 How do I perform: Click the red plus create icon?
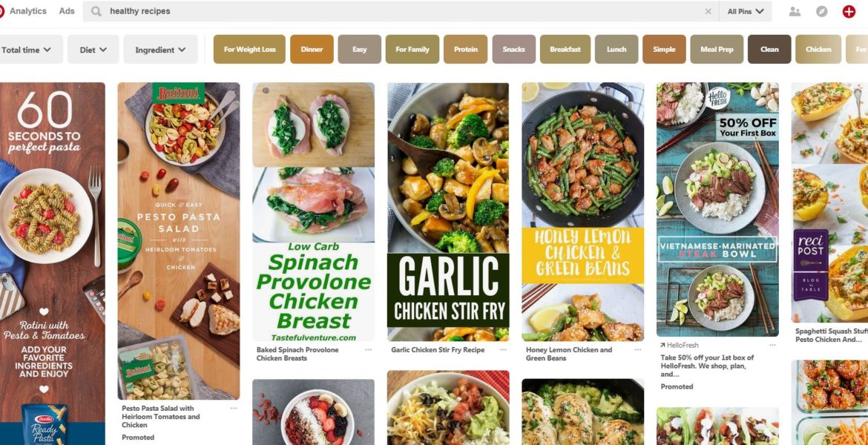click(x=849, y=11)
